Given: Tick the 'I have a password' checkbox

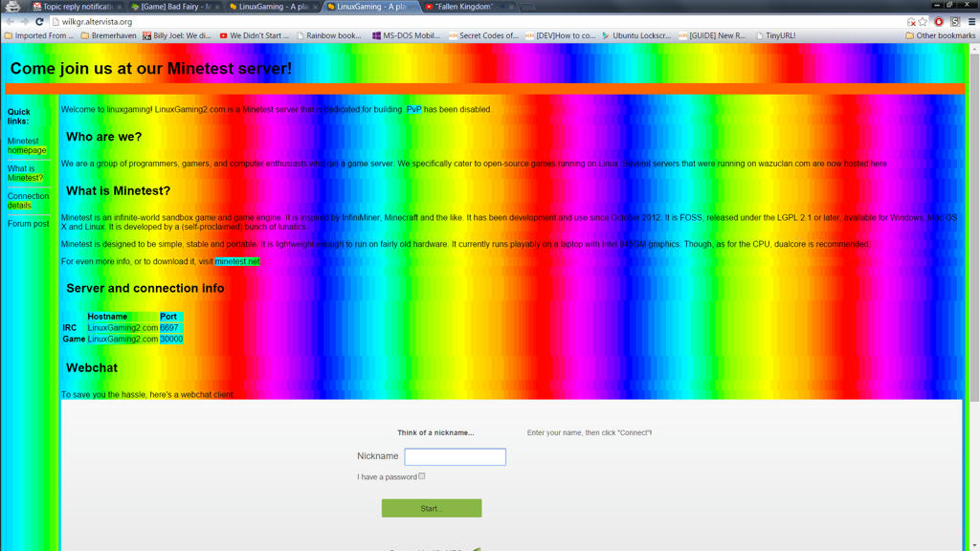Looking at the screenshot, I should tap(421, 475).
